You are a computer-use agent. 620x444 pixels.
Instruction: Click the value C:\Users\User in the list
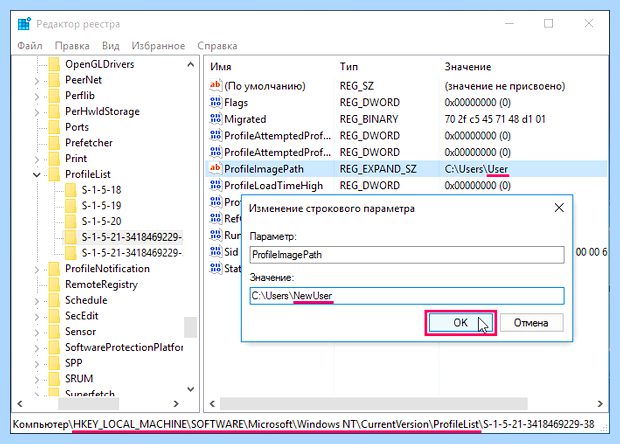click(x=476, y=169)
